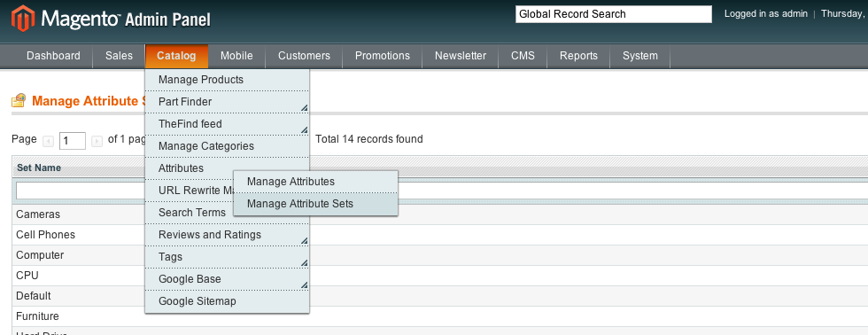The height and width of the screenshot is (335, 868).
Task: Click the Magento logo icon
Action: click(x=23, y=19)
